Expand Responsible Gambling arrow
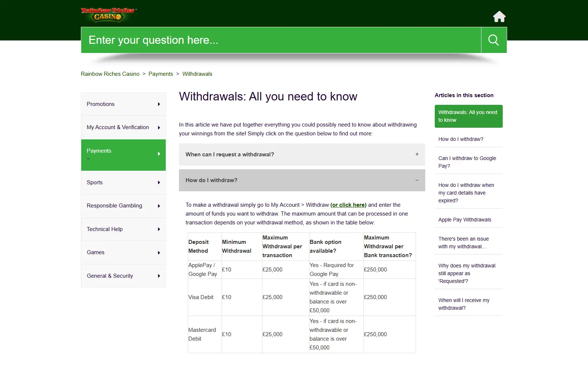 pyautogui.click(x=159, y=206)
